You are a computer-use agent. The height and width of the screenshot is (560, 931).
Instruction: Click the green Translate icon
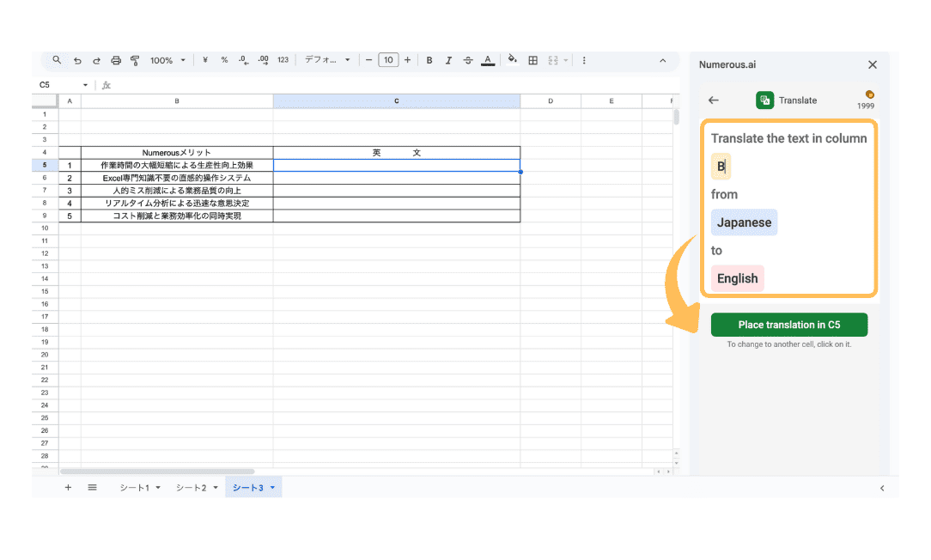(x=764, y=100)
